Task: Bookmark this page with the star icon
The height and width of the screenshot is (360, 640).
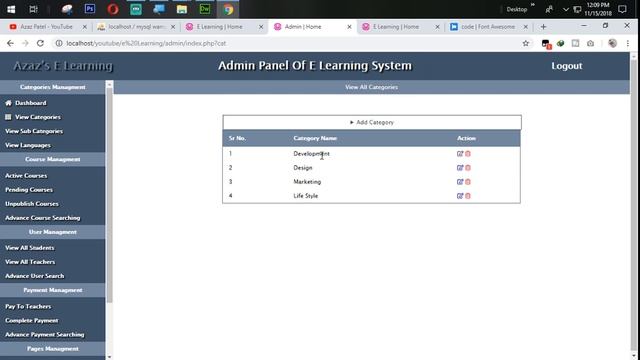Action: click(x=526, y=43)
